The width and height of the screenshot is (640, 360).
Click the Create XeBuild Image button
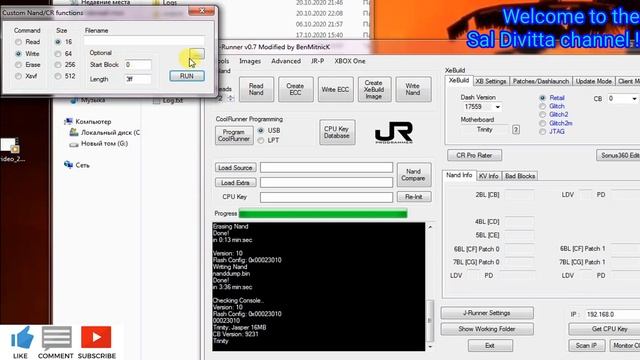click(374, 89)
